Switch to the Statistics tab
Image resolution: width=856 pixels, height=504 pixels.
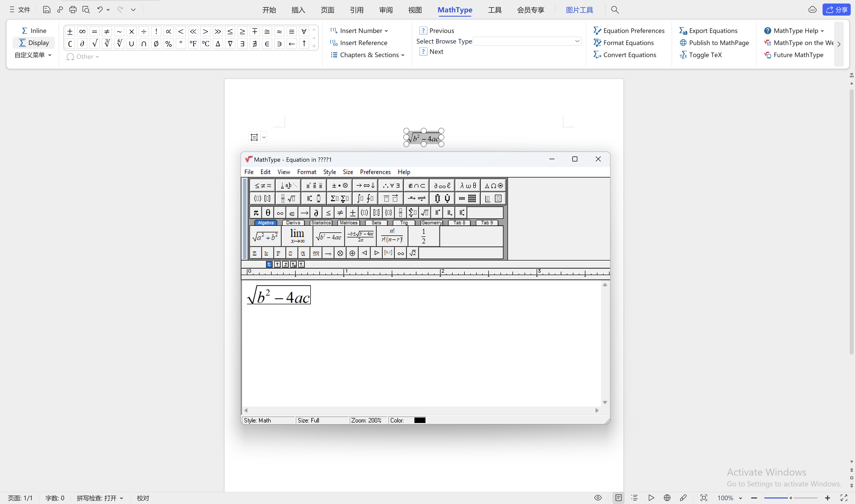tap(321, 223)
